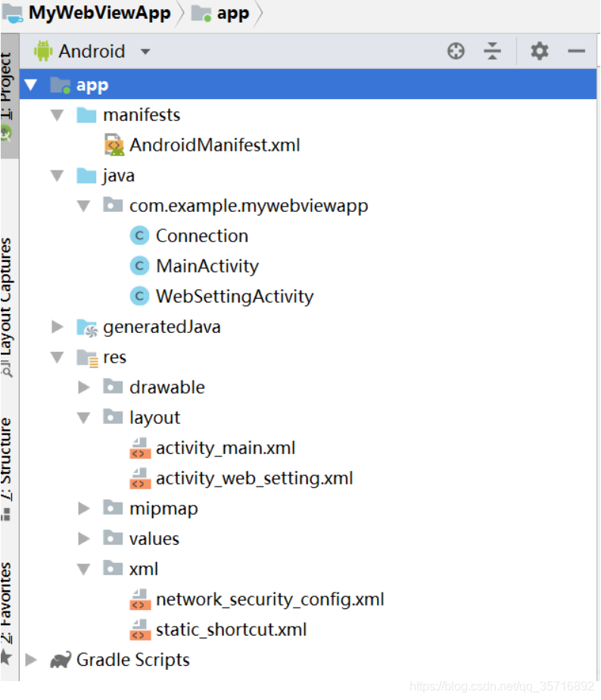
Task: Click the manifests folder icon
Action: 86,114
